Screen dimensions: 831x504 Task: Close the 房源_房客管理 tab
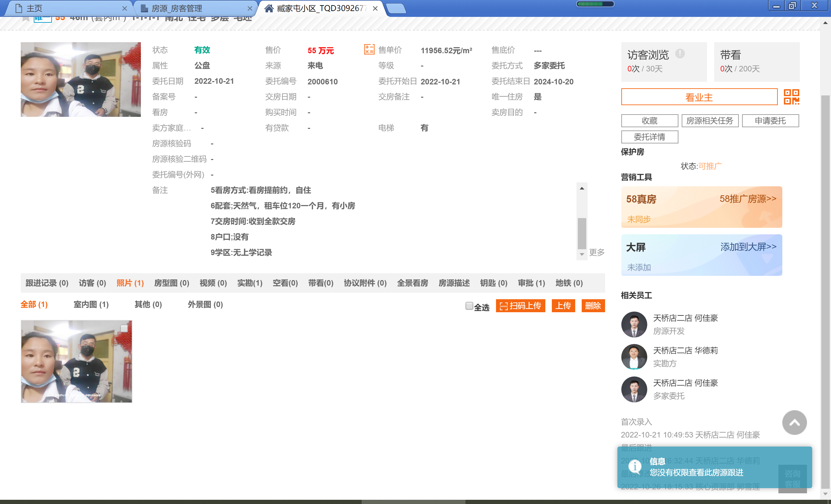[250, 8]
